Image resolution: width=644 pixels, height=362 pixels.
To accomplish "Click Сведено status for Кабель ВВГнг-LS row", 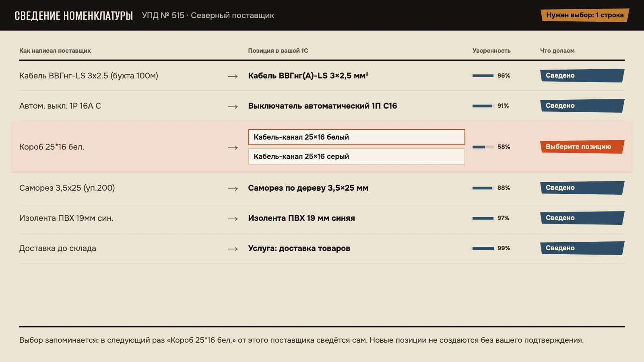I will tap(582, 76).
